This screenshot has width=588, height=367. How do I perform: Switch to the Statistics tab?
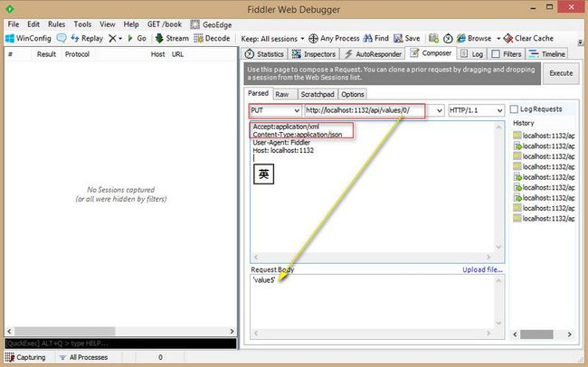click(x=264, y=54)
